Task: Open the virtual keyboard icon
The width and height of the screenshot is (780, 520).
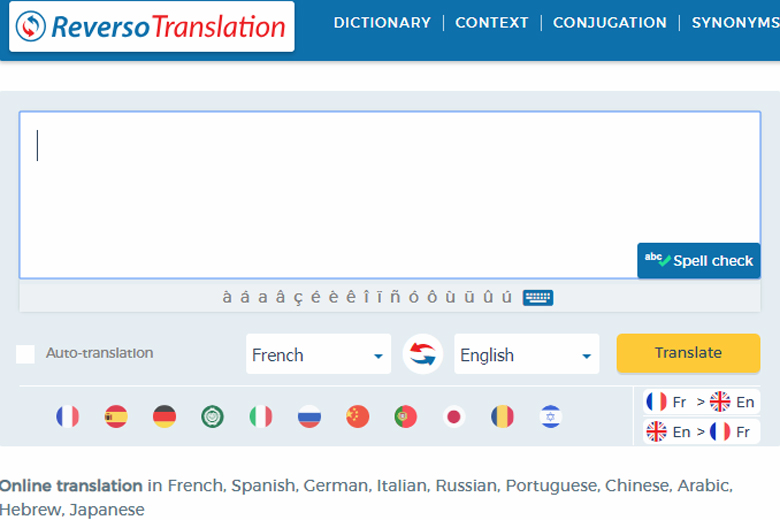Action: 537,297
